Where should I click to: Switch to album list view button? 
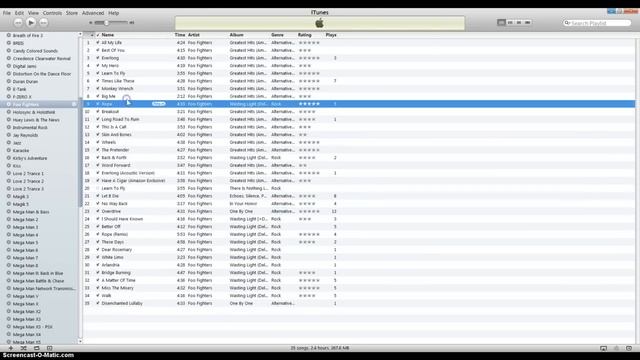click(x=510, y=22)
